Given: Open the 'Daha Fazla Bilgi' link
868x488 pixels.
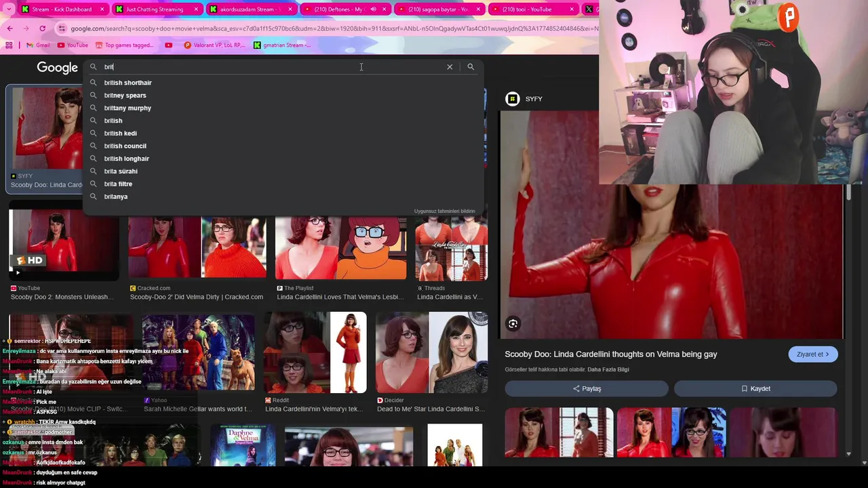Looking at the screenshot, I should [x=608, y=369].
